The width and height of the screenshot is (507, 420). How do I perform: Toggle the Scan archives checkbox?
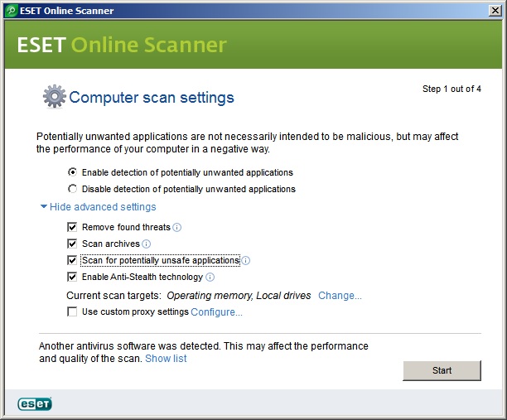point(73,244)
